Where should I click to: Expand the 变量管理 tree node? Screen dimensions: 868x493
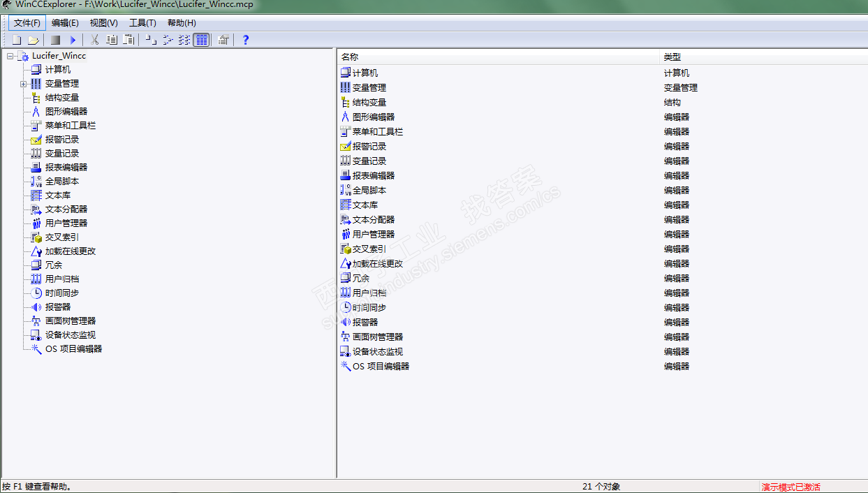pyautogui.click(x=24, y=84)
